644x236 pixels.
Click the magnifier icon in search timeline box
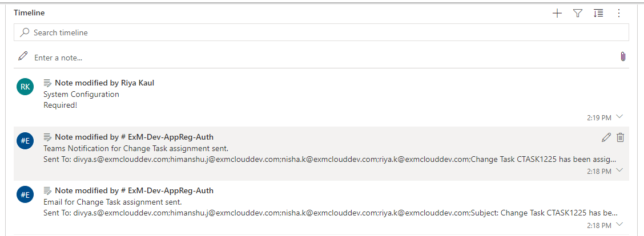pyautogui.click(x=25, y=32)
